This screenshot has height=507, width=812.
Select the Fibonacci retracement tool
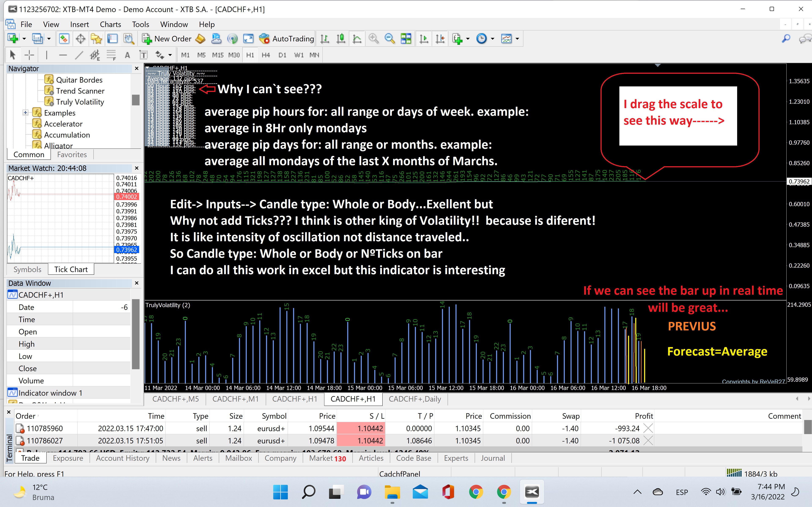click(x=111, y=55)
